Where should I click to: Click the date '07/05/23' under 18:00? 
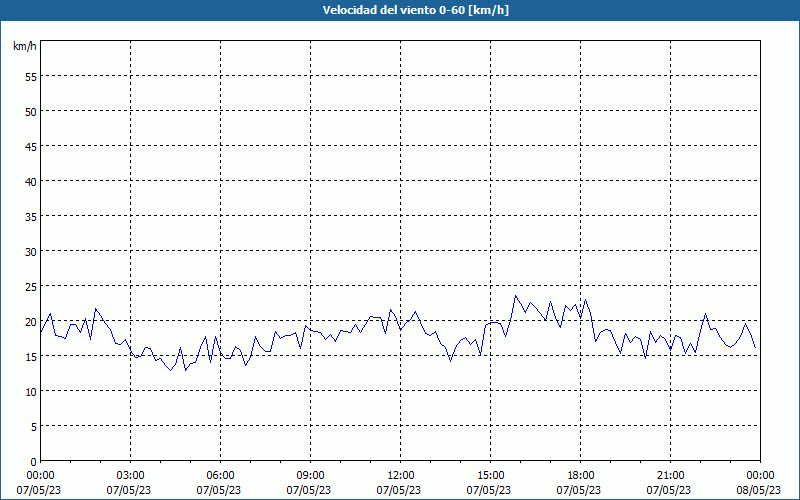(x=579, y=490)
